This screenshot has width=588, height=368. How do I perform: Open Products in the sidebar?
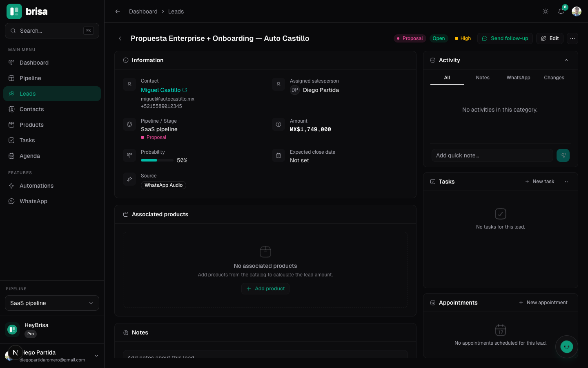point(52,125)
